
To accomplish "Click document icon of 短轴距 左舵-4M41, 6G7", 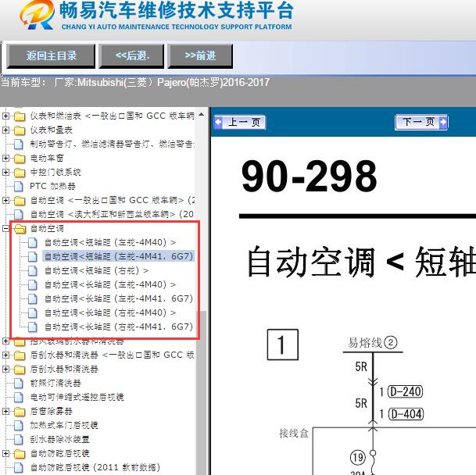I will 33,257.
